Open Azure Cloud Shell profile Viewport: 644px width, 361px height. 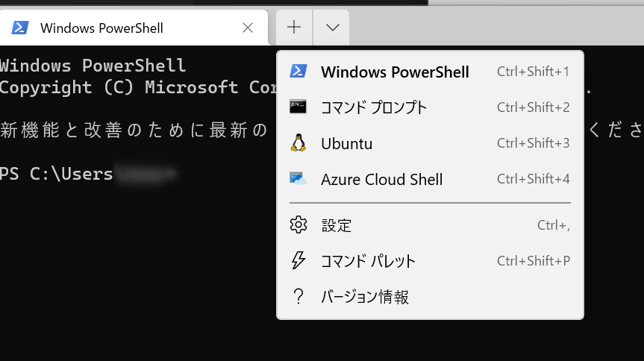pos(430,179)
